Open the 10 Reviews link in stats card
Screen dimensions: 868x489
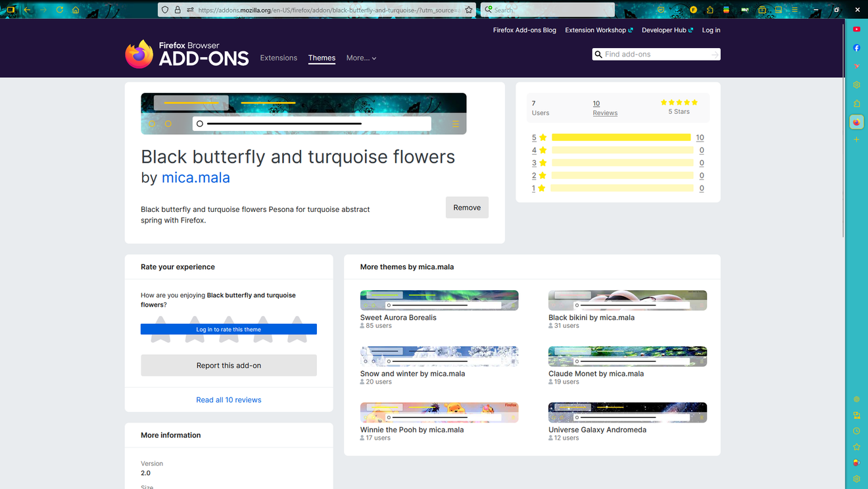pos(605,108)
